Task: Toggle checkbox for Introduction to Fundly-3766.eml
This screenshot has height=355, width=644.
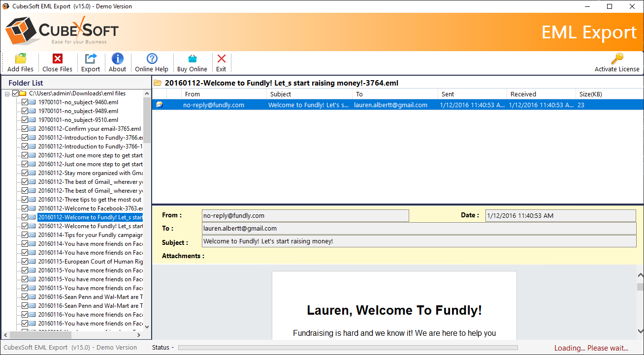Action: click(25, 138)
